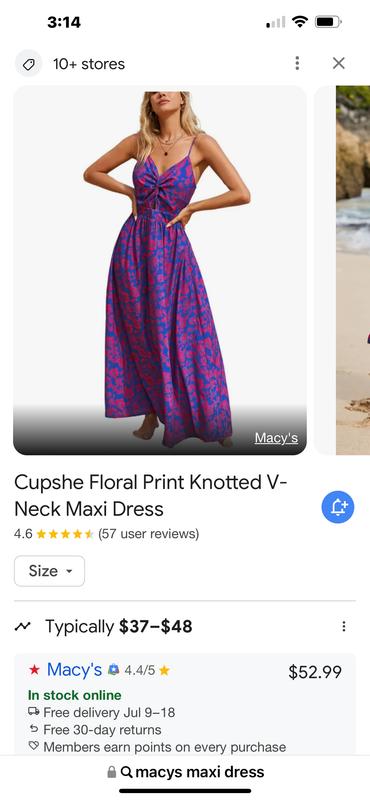Image resolution: width=370 pixels, height=800 pixels.
Task: Tap the price tag icon beside 10+ stores
Action: tap(29, 64)
